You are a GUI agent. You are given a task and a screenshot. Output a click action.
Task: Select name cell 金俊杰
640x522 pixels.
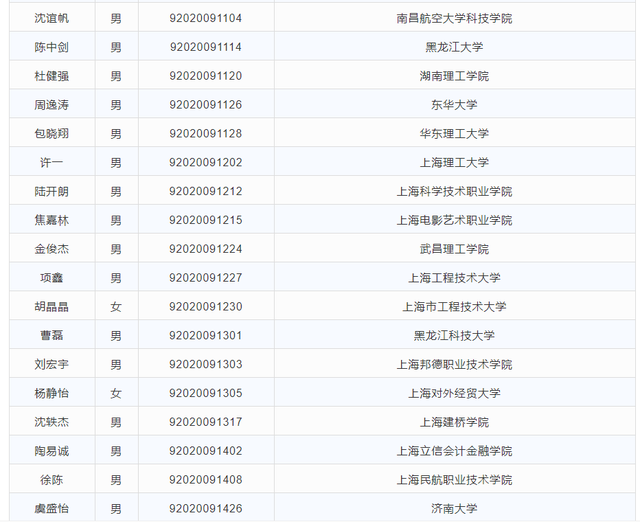(x=52, y=249)
